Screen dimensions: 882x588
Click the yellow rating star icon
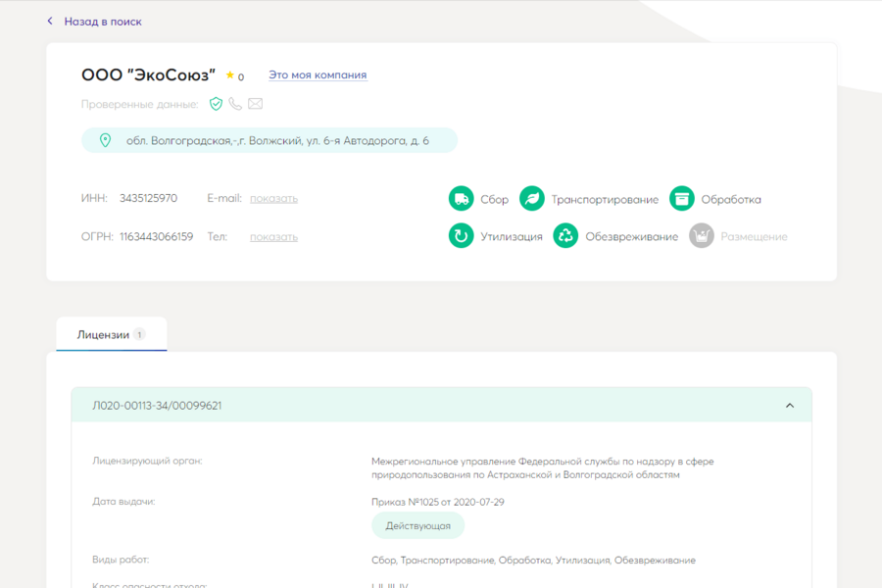229,74
